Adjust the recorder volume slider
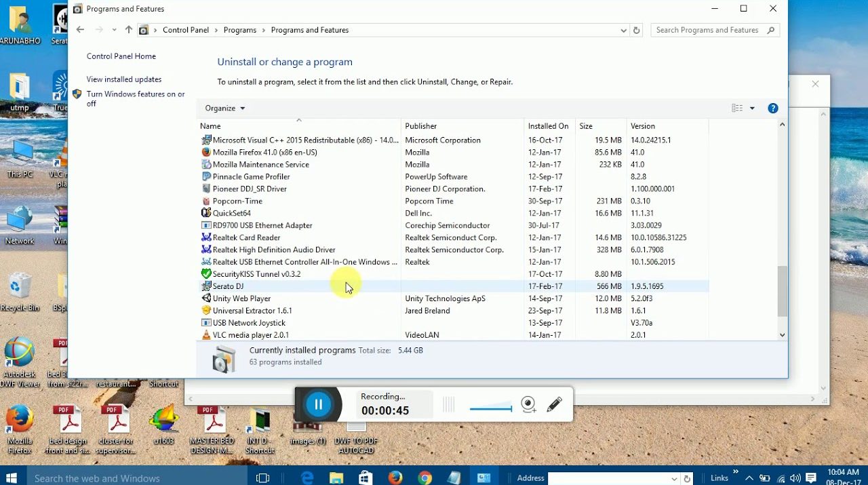This screenshot has height=485, width=868. point(490,408)
